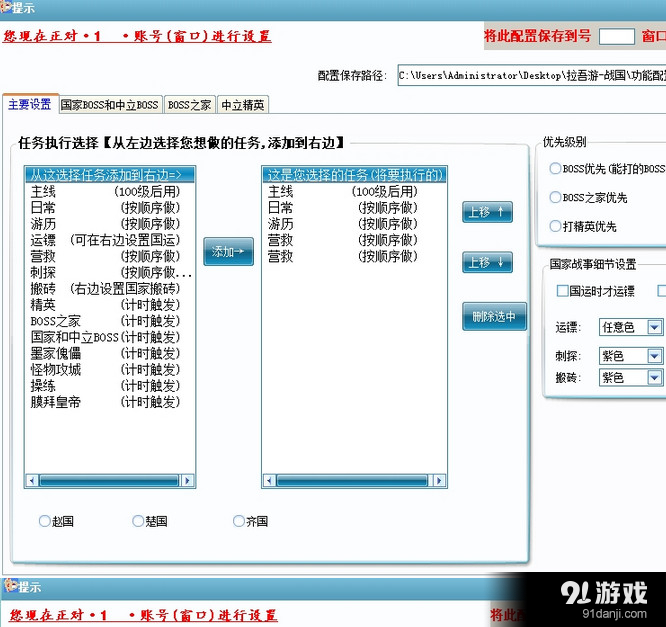
Task: Select the BOSS之家优先 radio option
Action: point(555,197)
